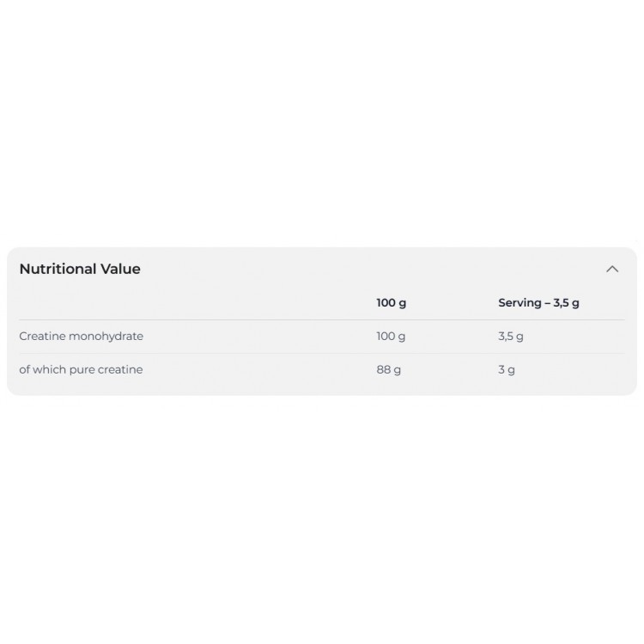Click gap between Creatine monohydrate and 100 g
The width and height of the screenshot is (644, 644).
tap(258, 336)
